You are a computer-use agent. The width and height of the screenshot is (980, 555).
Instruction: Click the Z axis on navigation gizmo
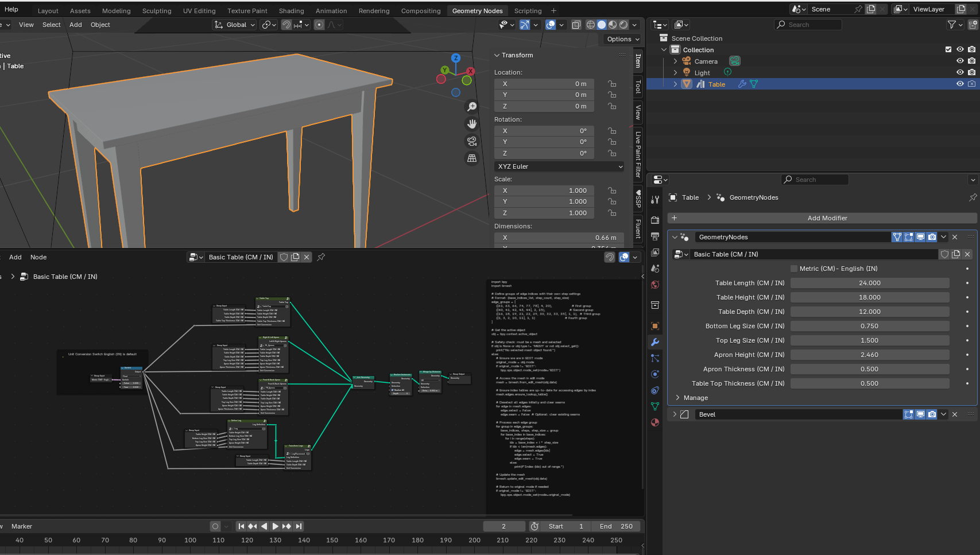click(456, 58)
